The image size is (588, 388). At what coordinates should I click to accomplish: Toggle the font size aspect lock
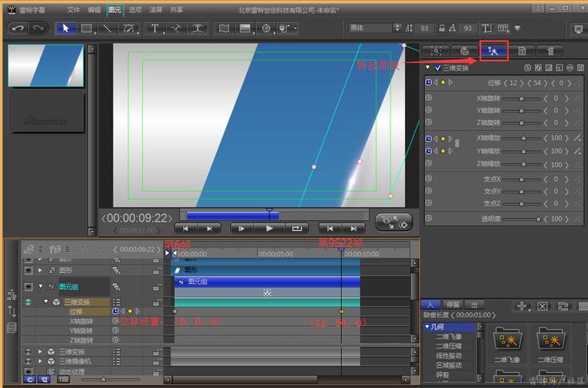442,28
